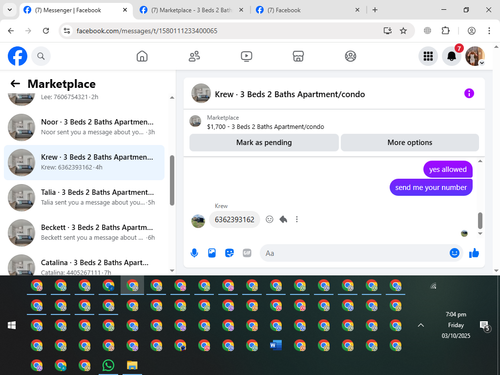The image size is (500, 375).
Task: Click the Facebook logo icon
Action: 17,56
